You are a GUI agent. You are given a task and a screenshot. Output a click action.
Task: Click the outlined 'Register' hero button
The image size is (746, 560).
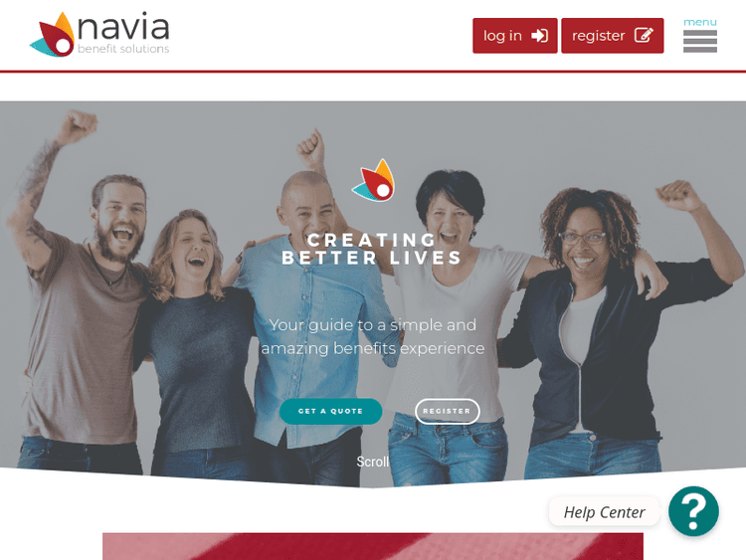point(447,411)
